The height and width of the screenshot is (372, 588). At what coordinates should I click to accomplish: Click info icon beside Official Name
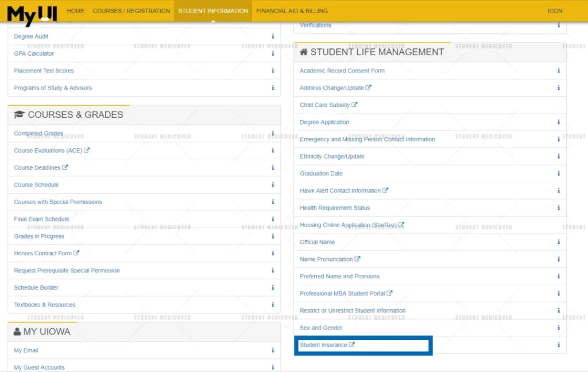(558, 242)
